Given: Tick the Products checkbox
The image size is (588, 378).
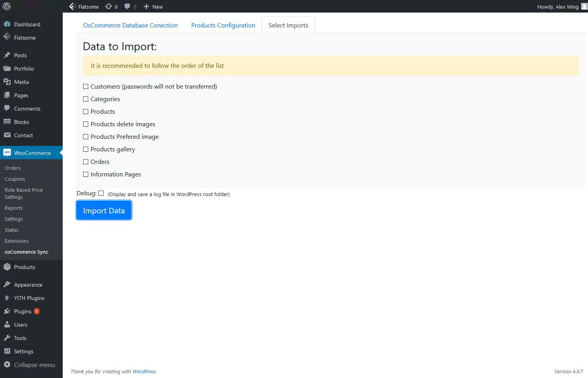Looking at the screenshot, I should (85, 111).
